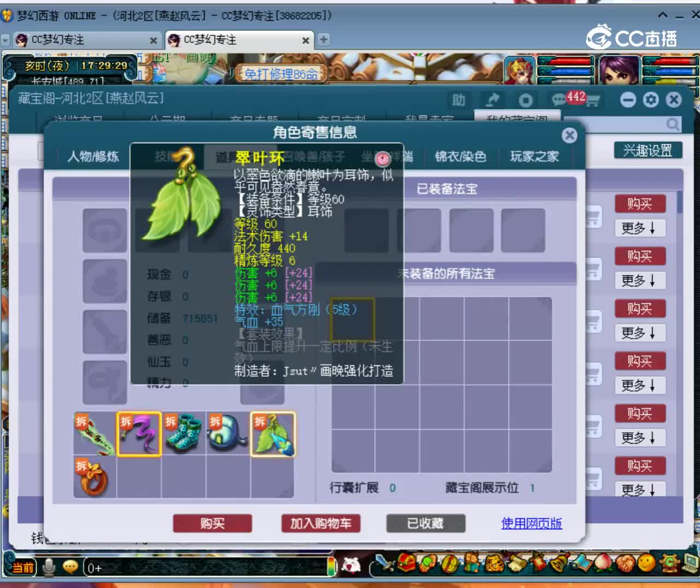Click the first 购买 button in list

[640, 204]
